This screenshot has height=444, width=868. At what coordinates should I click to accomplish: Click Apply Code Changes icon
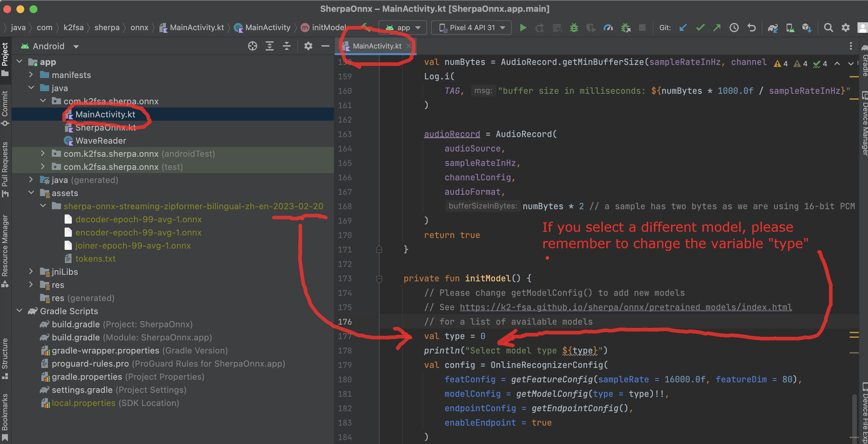[557, 28]
